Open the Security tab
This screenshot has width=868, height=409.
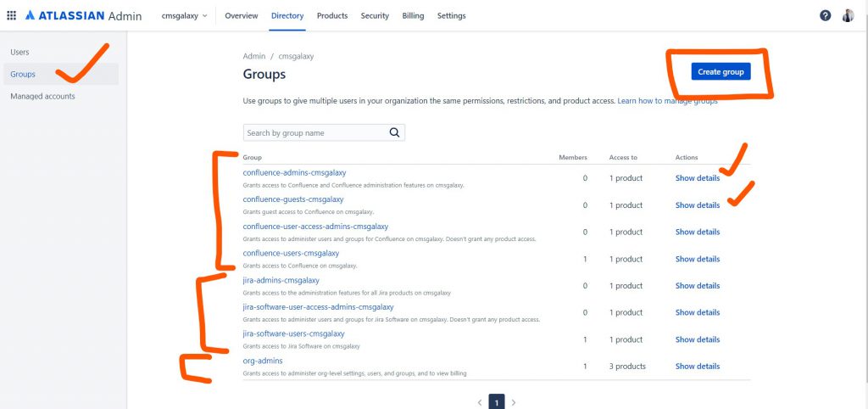click(375, 16)
